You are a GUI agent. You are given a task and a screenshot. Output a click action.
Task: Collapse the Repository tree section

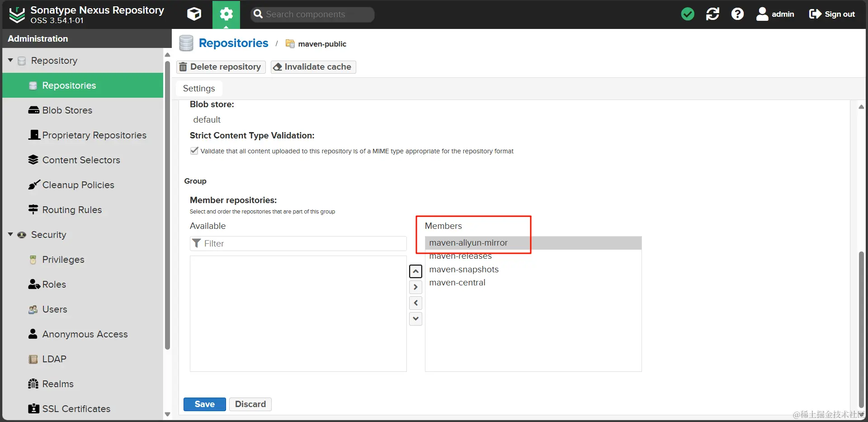point(10,60)
